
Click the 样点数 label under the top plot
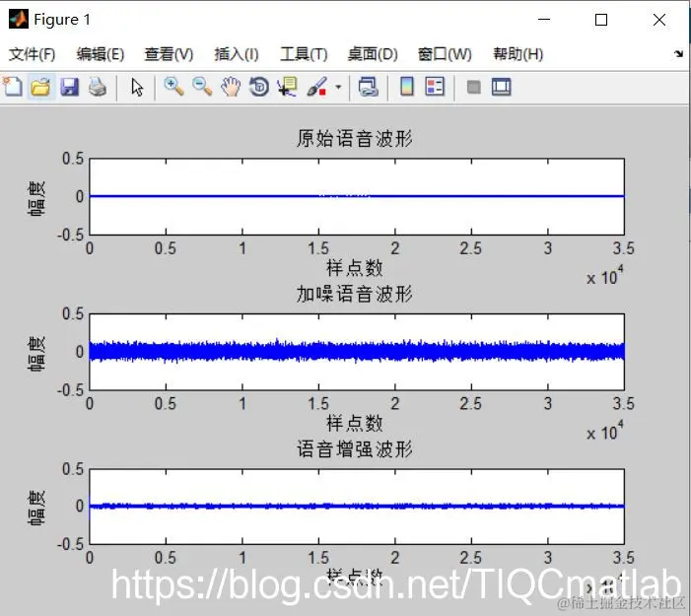tap(354, 268)
